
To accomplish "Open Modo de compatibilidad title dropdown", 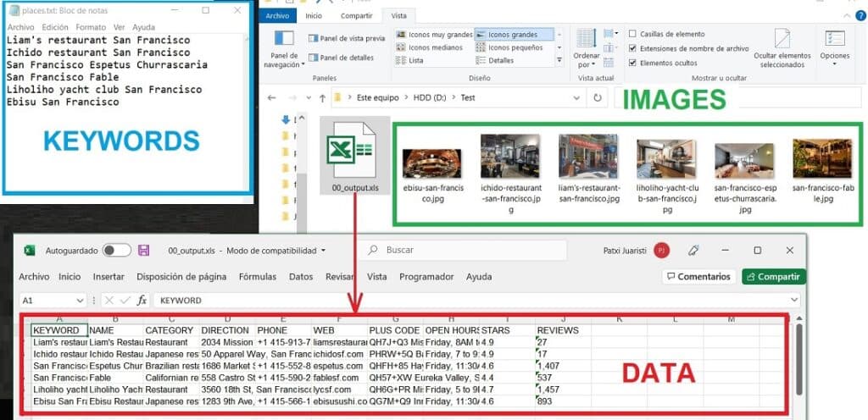I will coord(323,251).
